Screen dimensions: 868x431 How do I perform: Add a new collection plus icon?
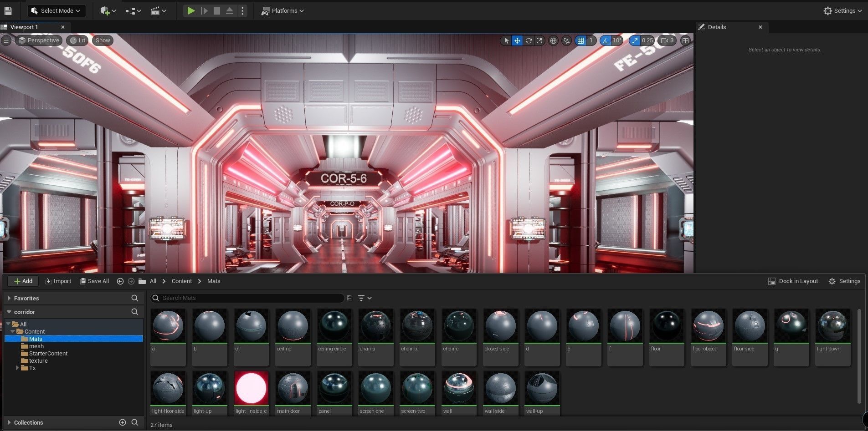(x=123, y=422)
